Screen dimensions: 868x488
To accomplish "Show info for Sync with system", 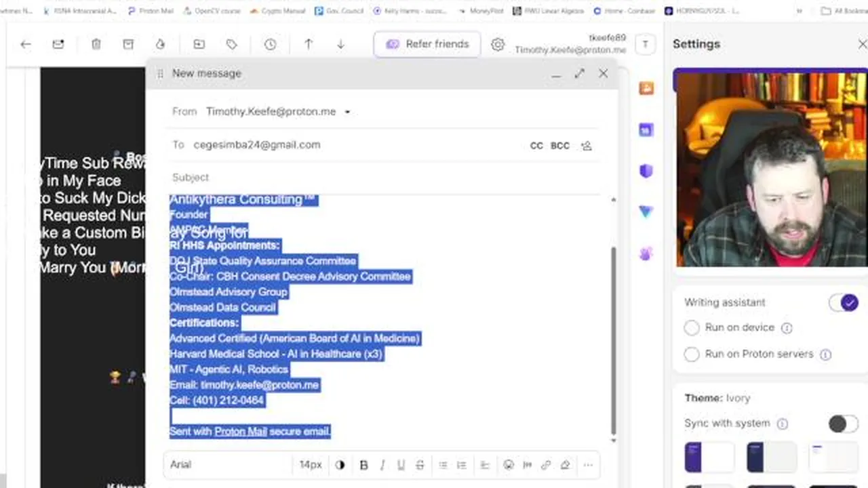I will click(x=783, y=424).
